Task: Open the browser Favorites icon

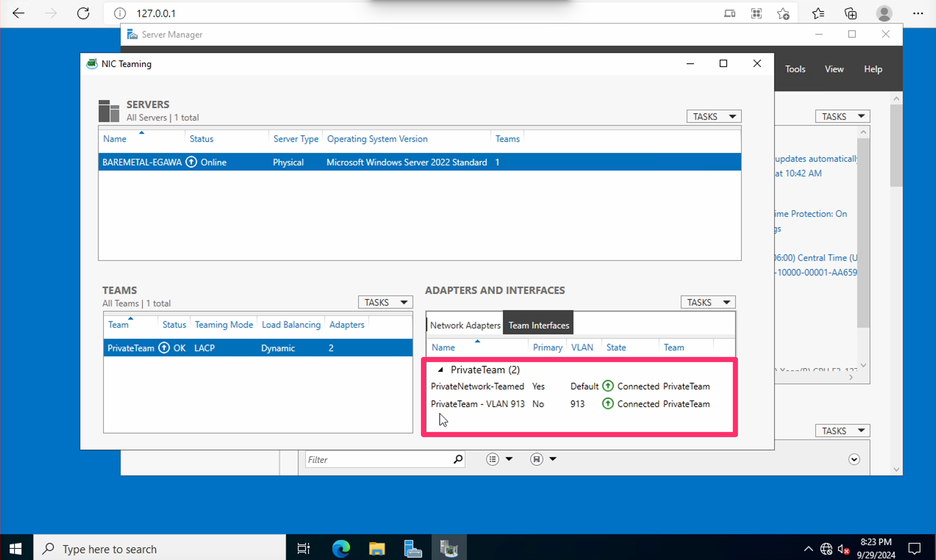Action: 818,14
